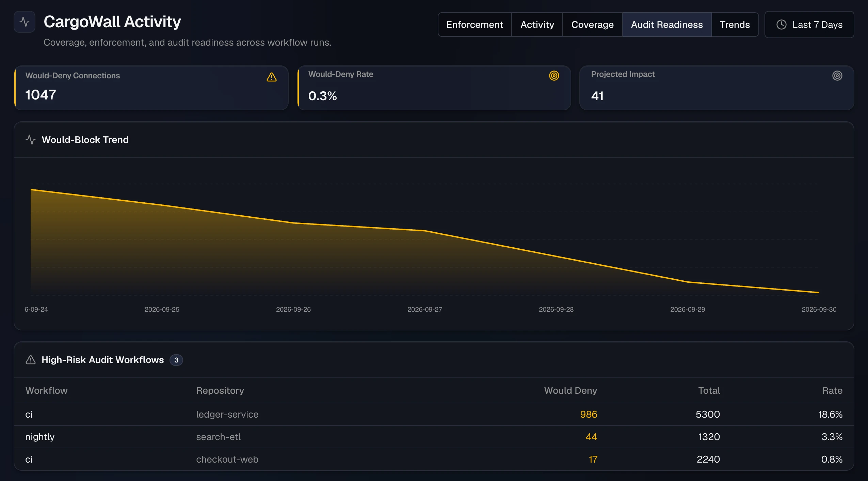Click the would-deny count 44
This screenshot has height=481, width=868.
coord(591,437)
